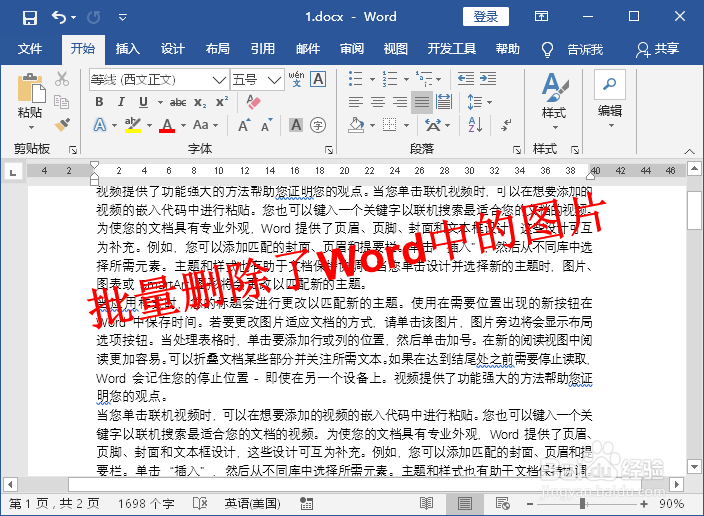Screen dimensions: 704x516
Task: Apply superscript formatting
Action: coord(222,102)
